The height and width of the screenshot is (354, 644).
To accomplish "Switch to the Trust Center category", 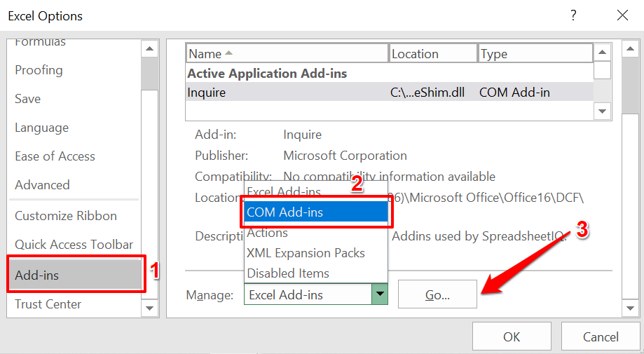I will pos(48,304).
